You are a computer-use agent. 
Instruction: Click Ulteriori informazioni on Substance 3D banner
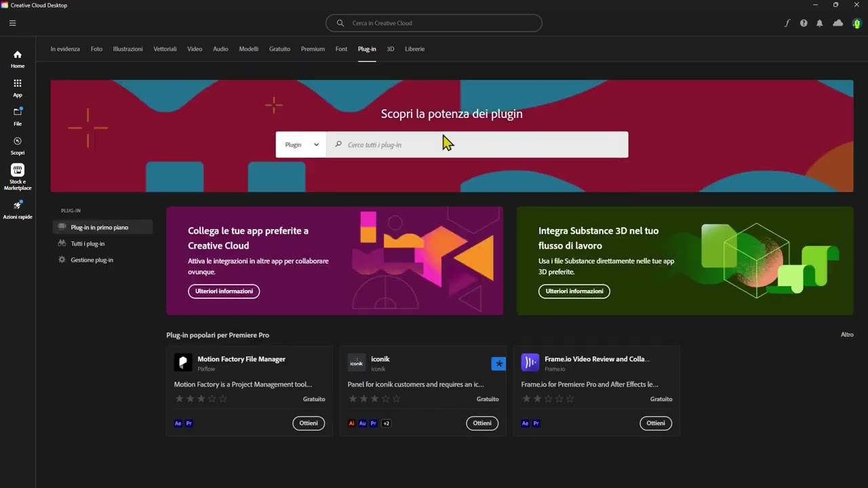[x=574, y=291]
